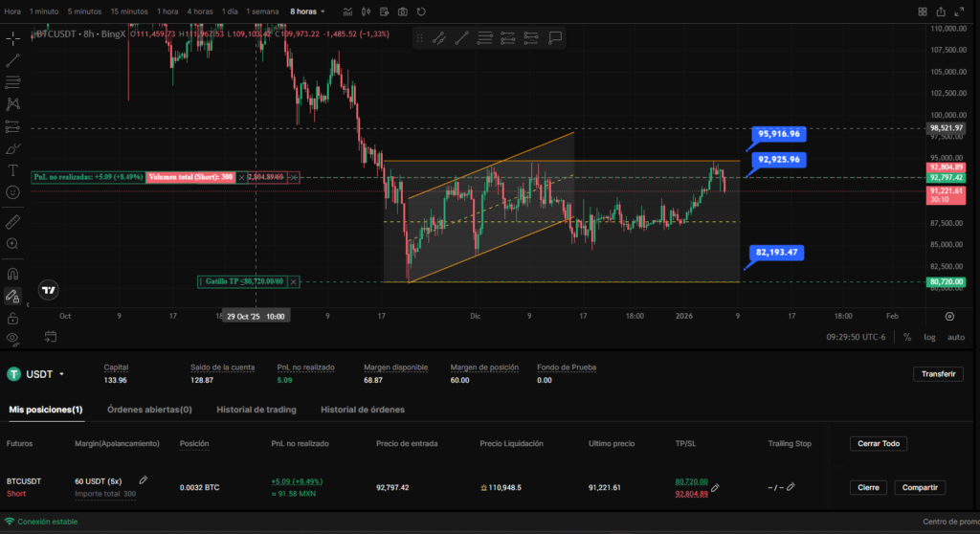The image size is (980, 534).
Task: Switch to Historial de trading tab
Action: [256, 410]
